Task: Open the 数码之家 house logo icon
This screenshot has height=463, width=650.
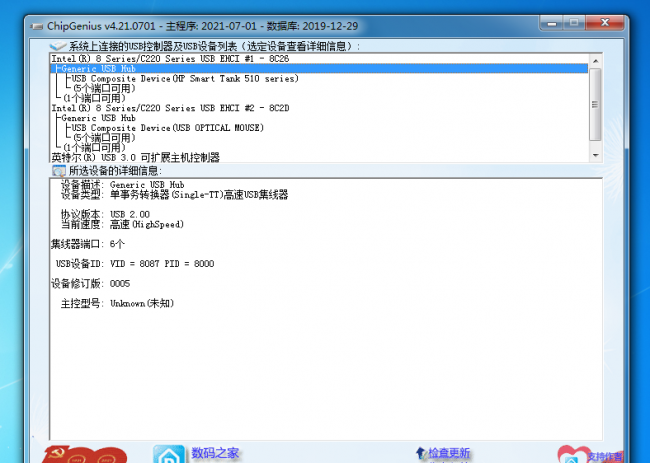Action: [169, 454]
